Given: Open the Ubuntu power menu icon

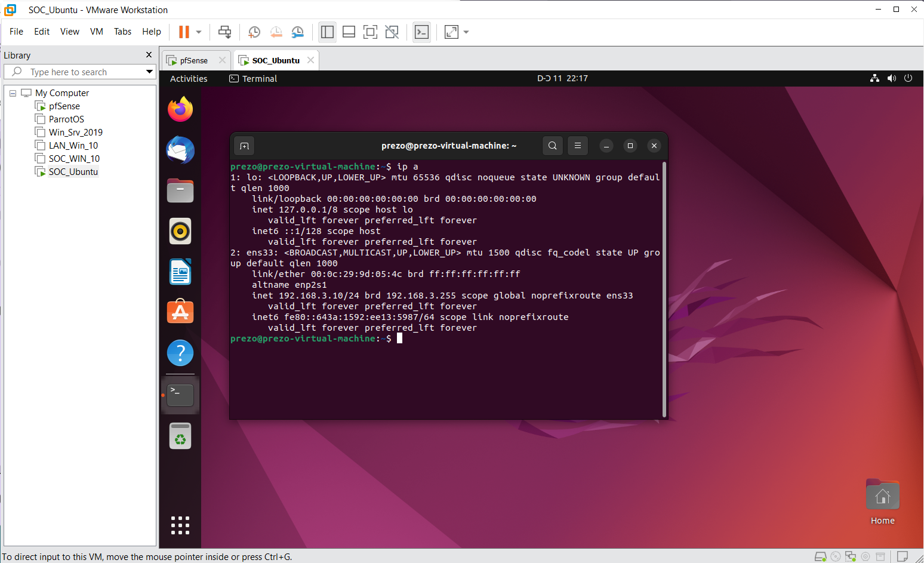Looking at the screenshot, I should point(908,78).
